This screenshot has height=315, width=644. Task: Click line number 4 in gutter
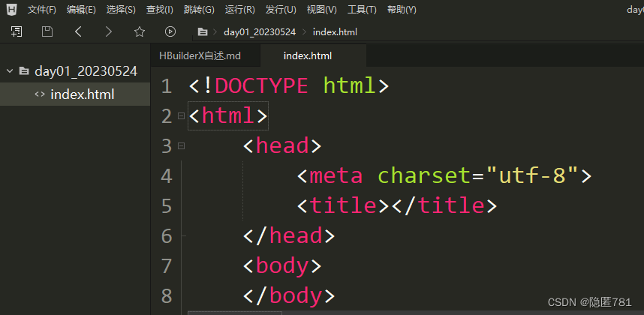coord(167,176)
